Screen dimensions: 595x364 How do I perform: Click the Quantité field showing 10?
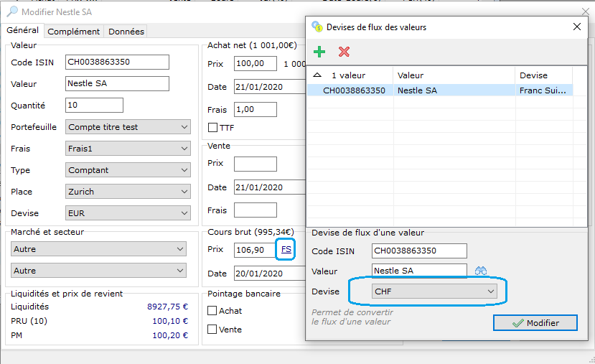[x=94, y=105]
